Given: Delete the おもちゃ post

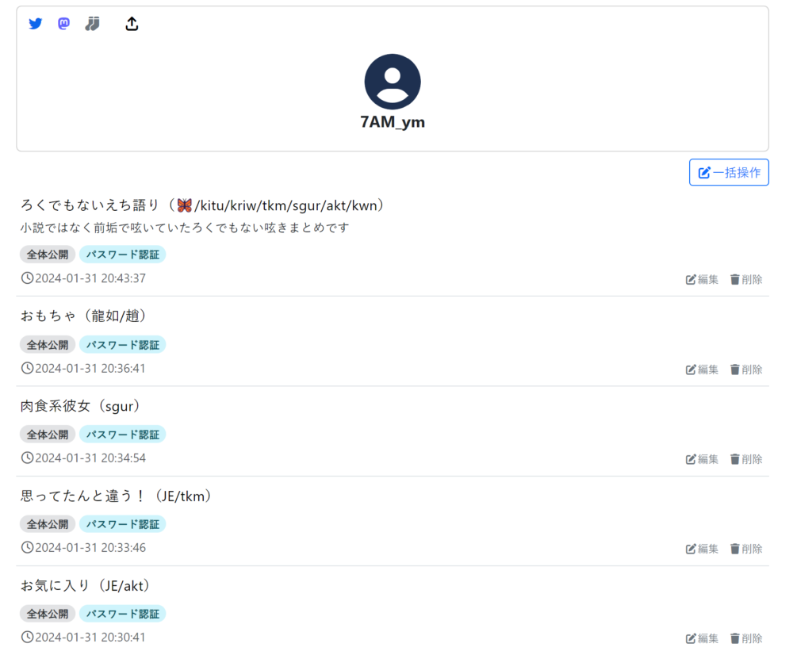Looking at the screenshot, I should click(x=746, y=370).
